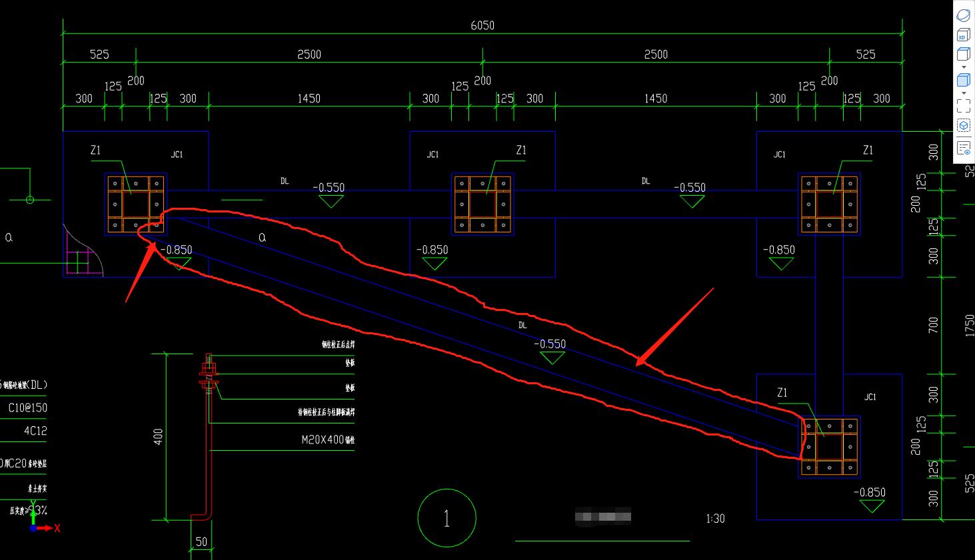Select the 1750 vertical dimension text
Screen dimensions: 975x560
[970, 326]
